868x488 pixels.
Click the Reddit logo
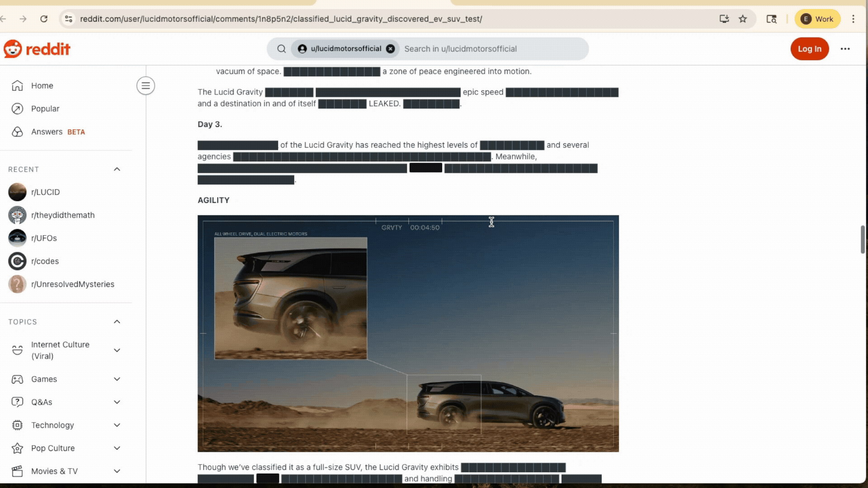37,49
